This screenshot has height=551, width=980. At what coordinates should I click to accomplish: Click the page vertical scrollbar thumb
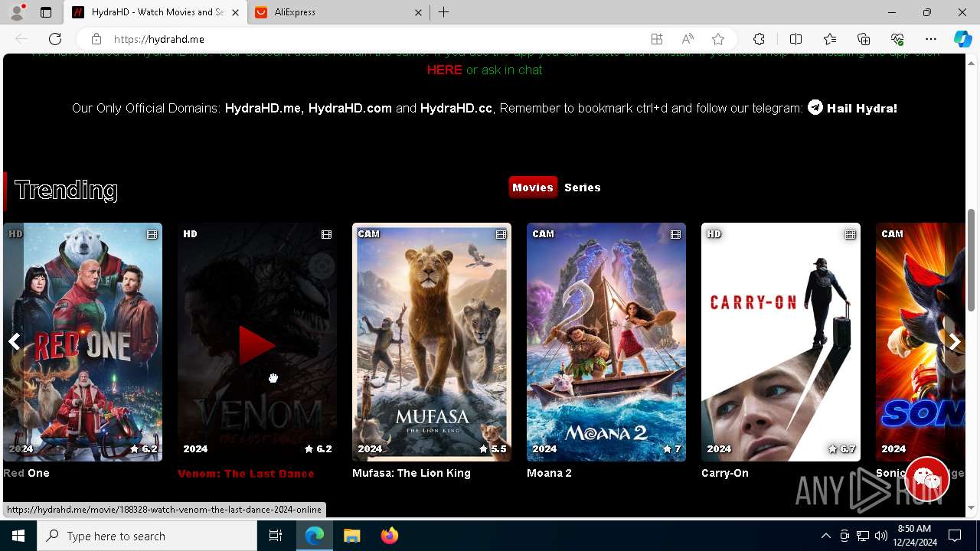[972, 259]
